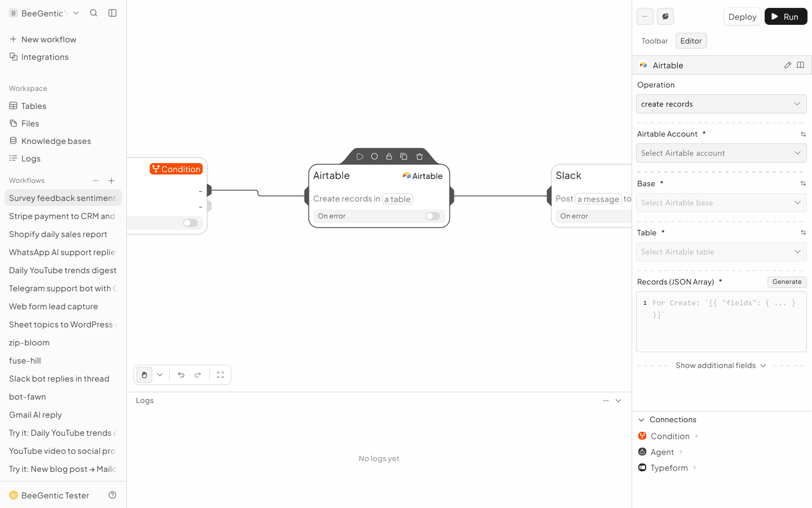
Task: Open the help icon beside BeeGentic Tester
Action: [112, 495]
